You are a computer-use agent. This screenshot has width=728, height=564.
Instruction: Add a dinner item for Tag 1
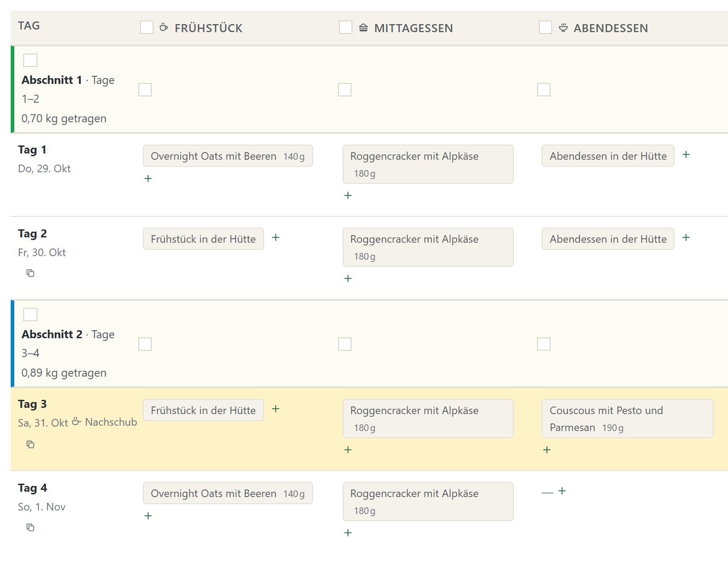686,154
